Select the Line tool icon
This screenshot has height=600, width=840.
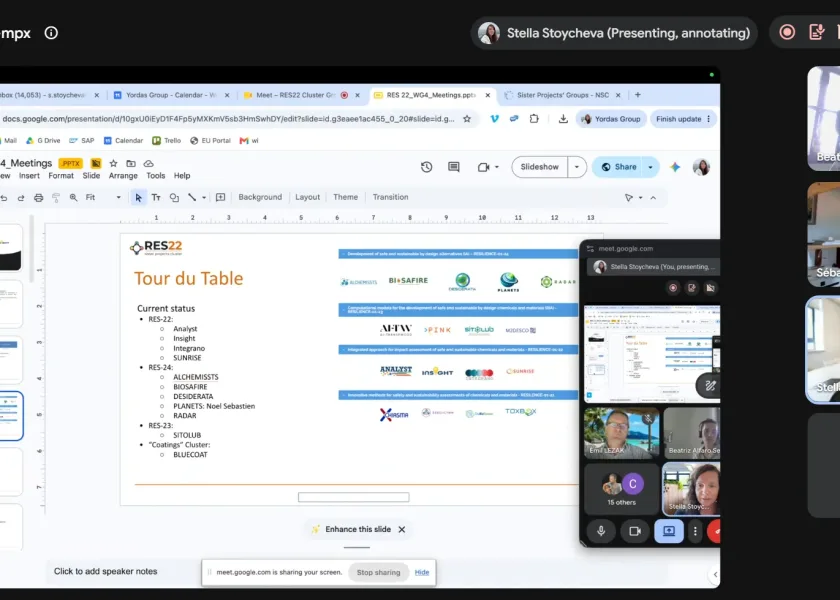click(192, 198)
